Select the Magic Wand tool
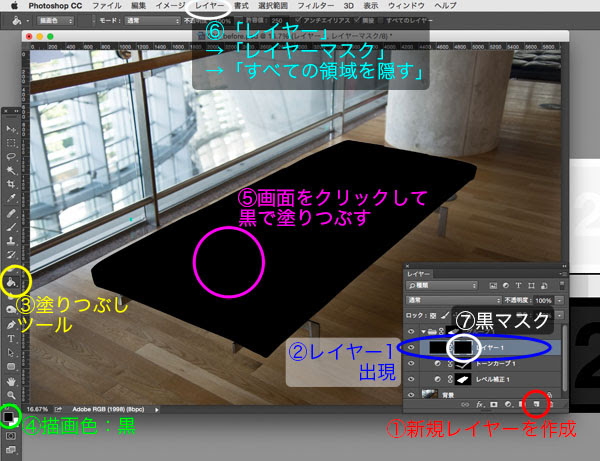 coord(11,170)
